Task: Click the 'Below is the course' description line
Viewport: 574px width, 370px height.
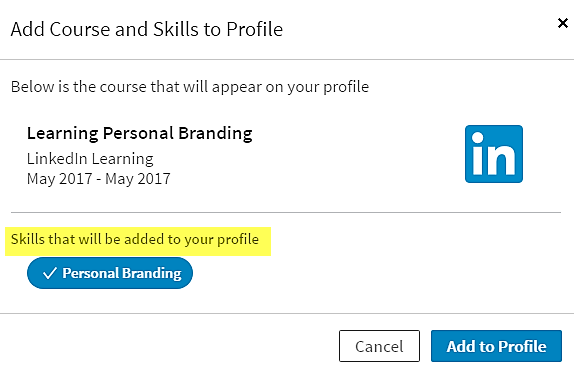Action: [x=190, y=87]
